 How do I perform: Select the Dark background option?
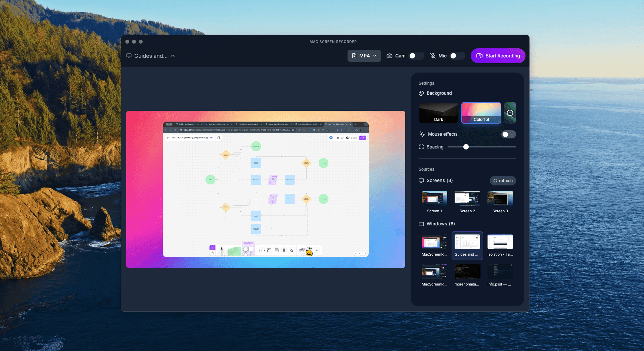[439, 113]
